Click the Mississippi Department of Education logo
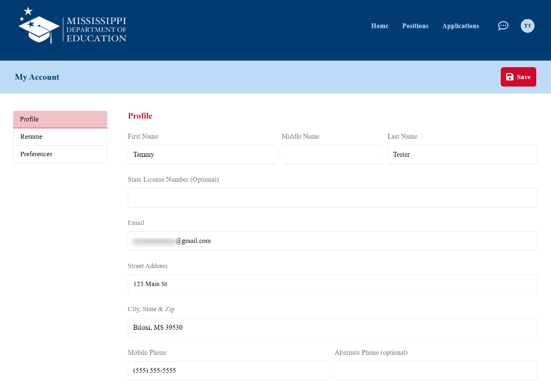 71,26
